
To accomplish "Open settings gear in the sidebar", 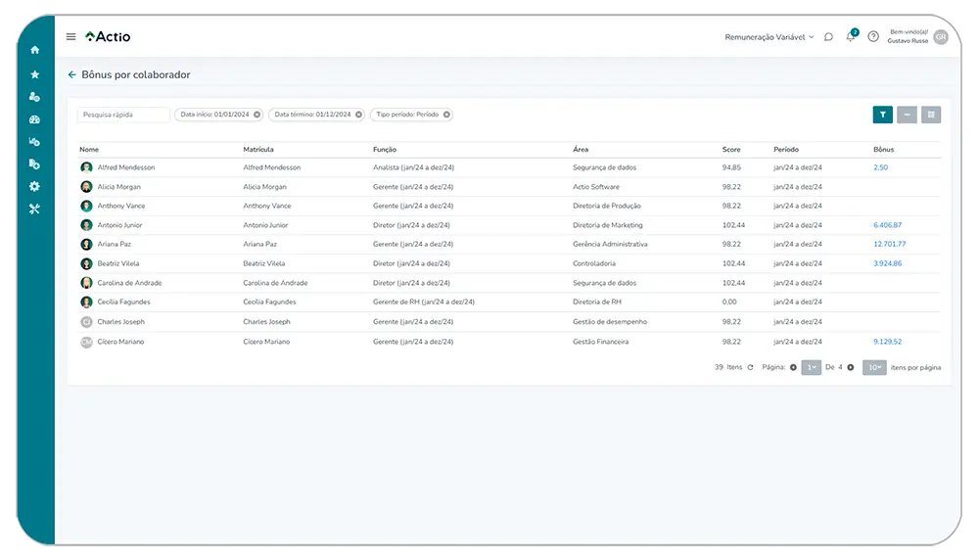I will (x=35, y=186).
